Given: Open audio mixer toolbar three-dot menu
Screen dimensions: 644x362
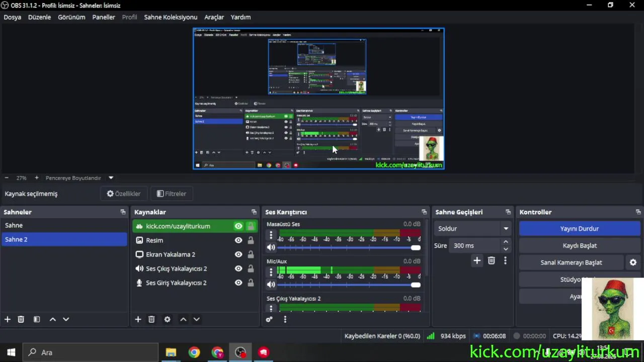Looking at the screenshot, I should [x=285, y=319].
